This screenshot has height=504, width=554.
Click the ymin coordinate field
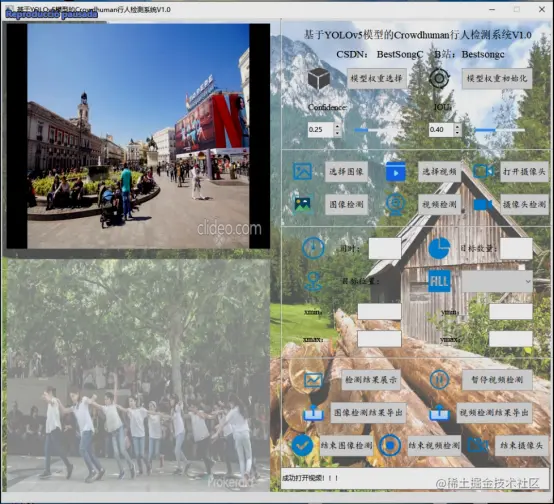point(511,312)
